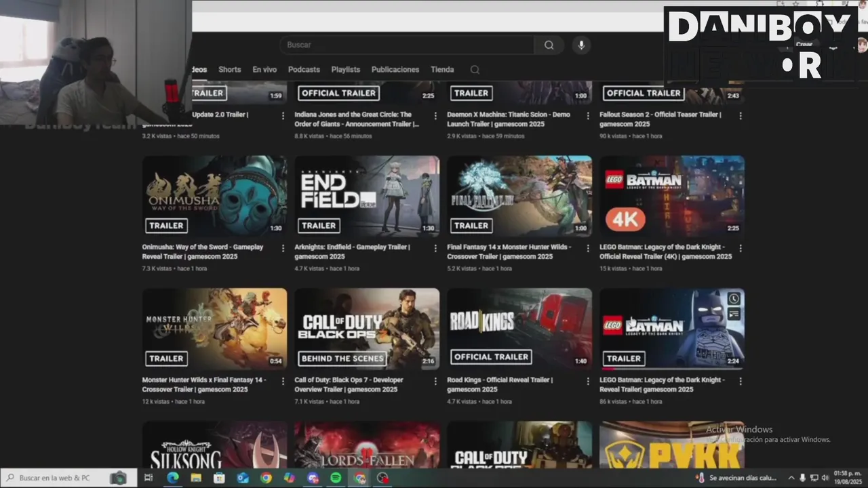Open Spotify from the taskbar
The image size is (868, 488).
click(336, 478)
